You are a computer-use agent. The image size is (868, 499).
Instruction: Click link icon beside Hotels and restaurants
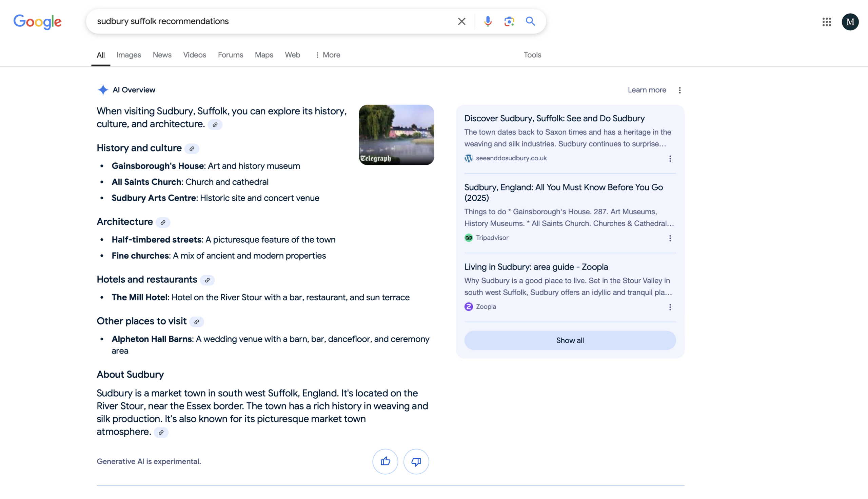point(207,280)
